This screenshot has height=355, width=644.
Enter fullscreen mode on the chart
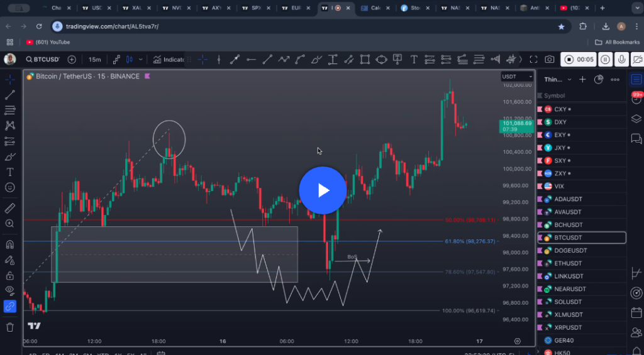(x=533, y=60)
